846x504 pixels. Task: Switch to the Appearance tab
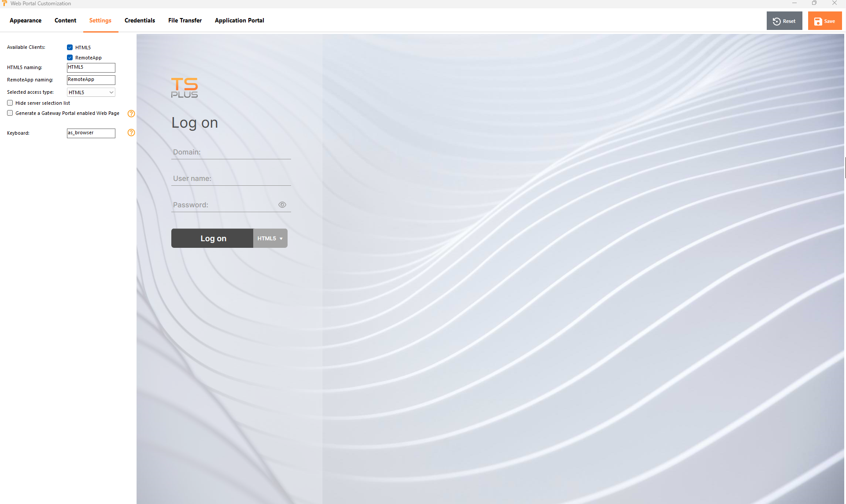[x=25, y=20]
